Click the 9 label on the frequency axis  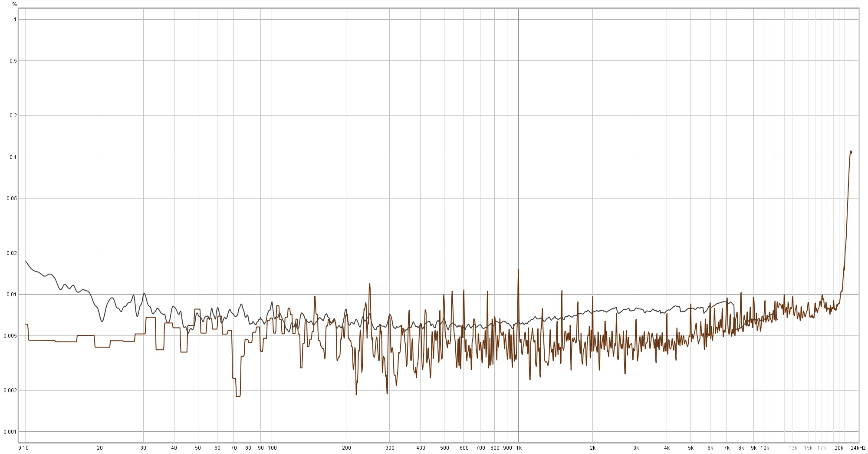[x=20, y=448]
